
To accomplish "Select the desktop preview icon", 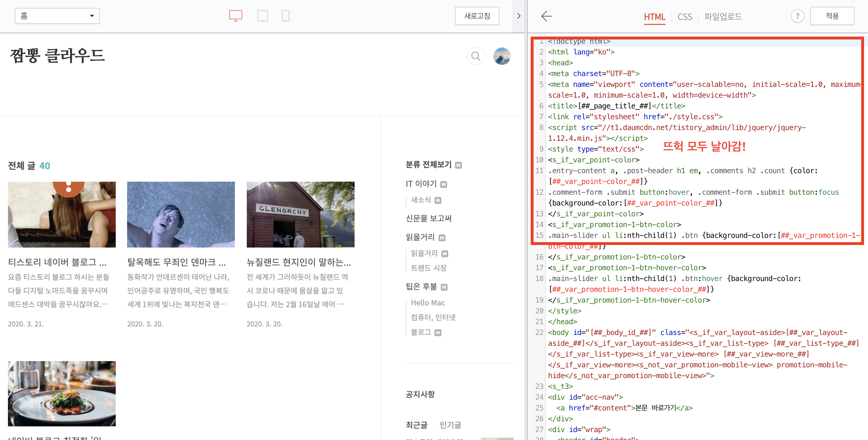I will pos(235,16).
